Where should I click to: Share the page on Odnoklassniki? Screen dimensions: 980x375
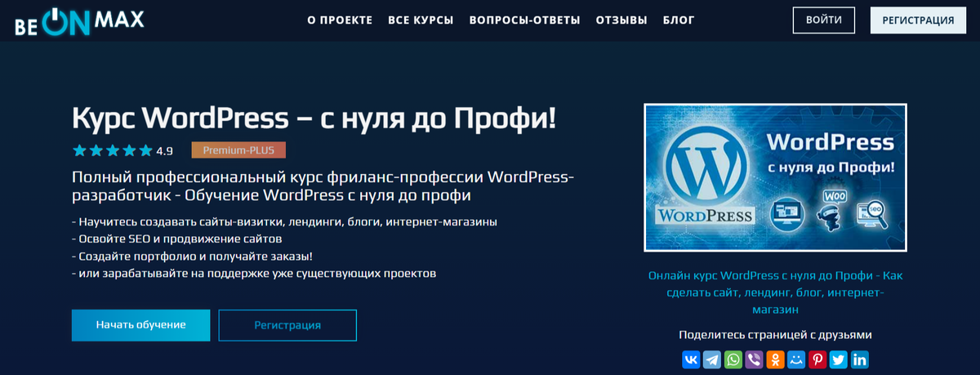[x=776, y=359]
